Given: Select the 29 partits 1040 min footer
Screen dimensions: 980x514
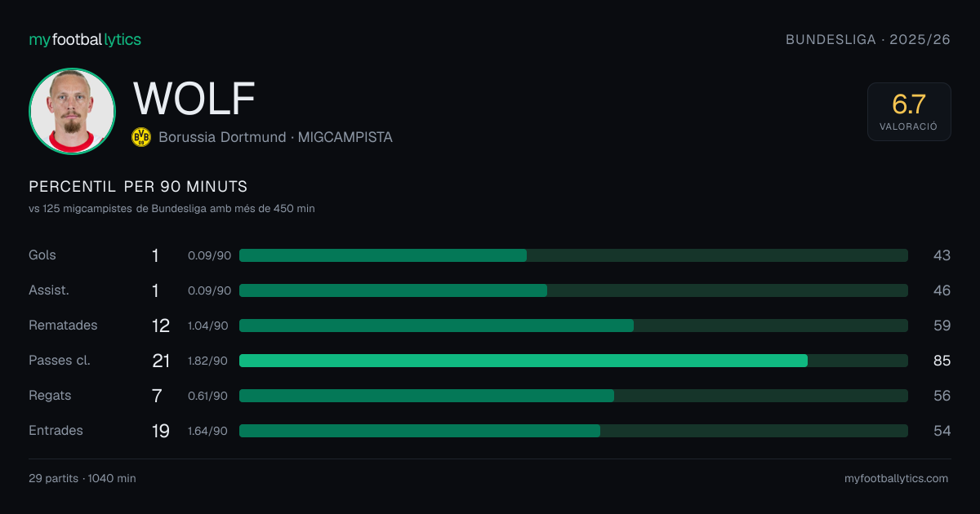Looking at the screenshot, I should [82, 479].
